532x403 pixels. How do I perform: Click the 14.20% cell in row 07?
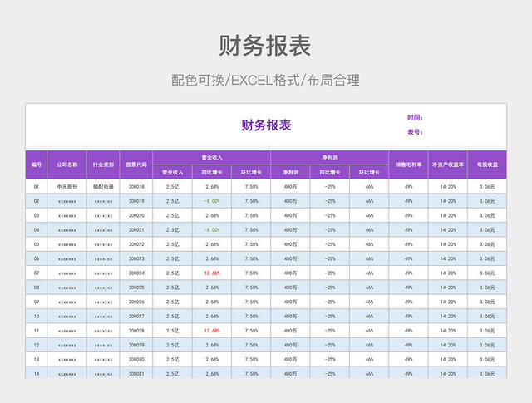(x=448, y=273)
